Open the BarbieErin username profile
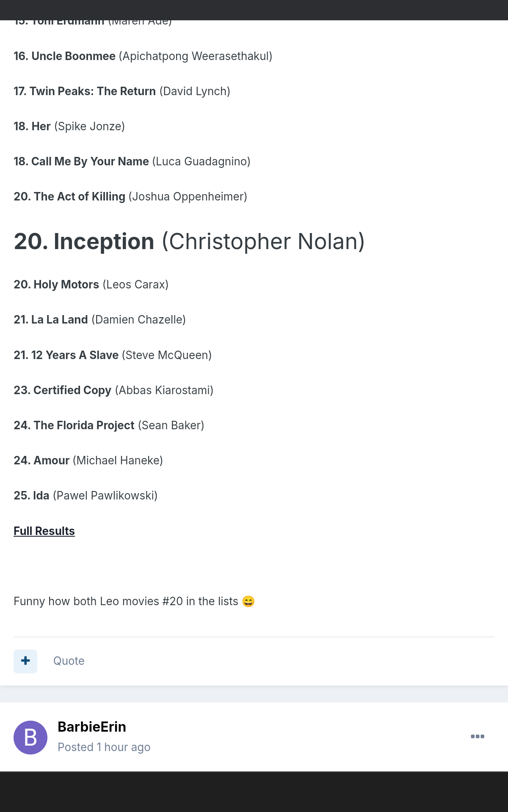The image size is (508, 812). [92, 727]
